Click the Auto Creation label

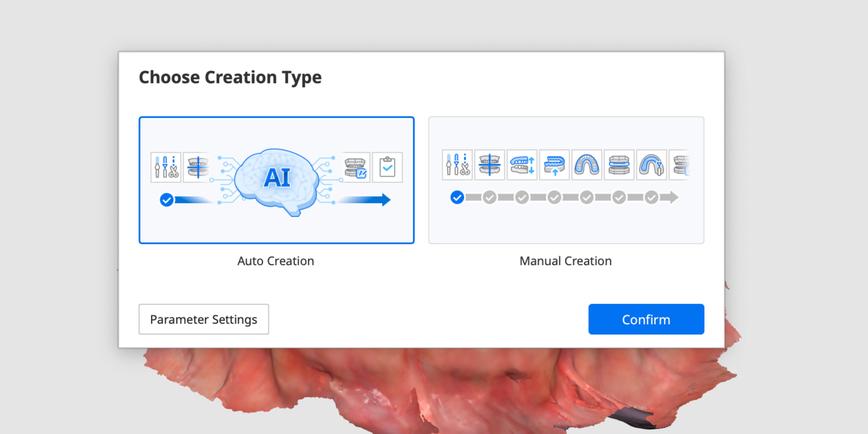tap(276, 261)
